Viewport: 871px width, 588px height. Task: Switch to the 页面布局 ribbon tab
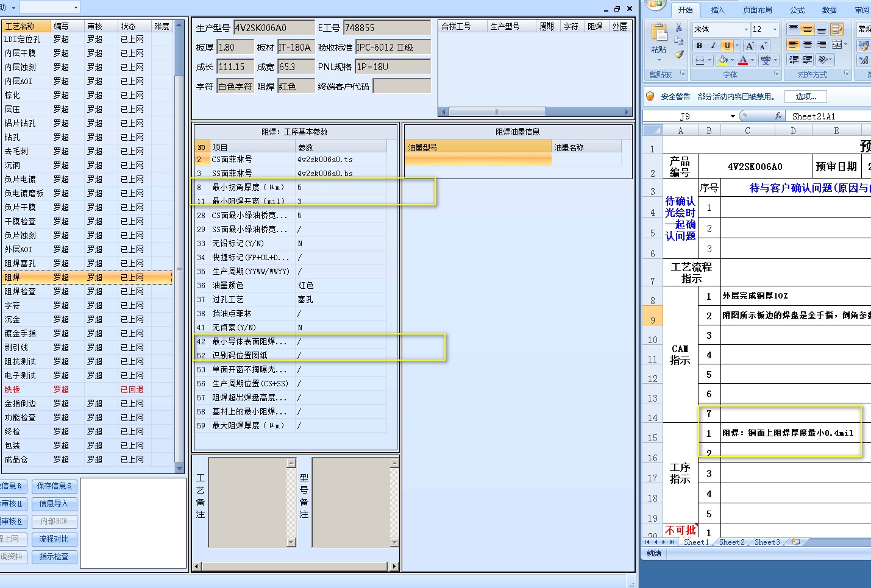(x=757, y=10)
